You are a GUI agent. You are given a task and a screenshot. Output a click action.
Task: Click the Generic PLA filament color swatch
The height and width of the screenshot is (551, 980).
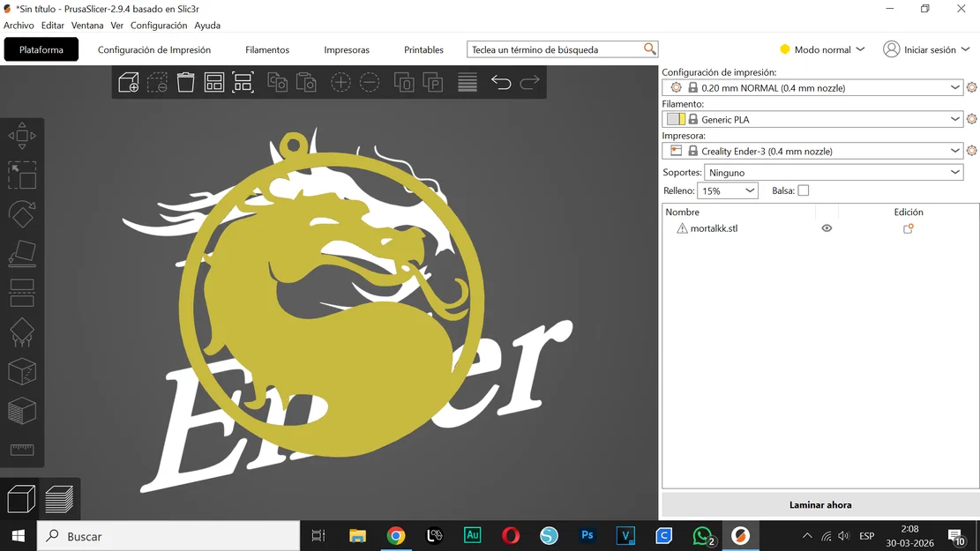click(x=675, y=119)
